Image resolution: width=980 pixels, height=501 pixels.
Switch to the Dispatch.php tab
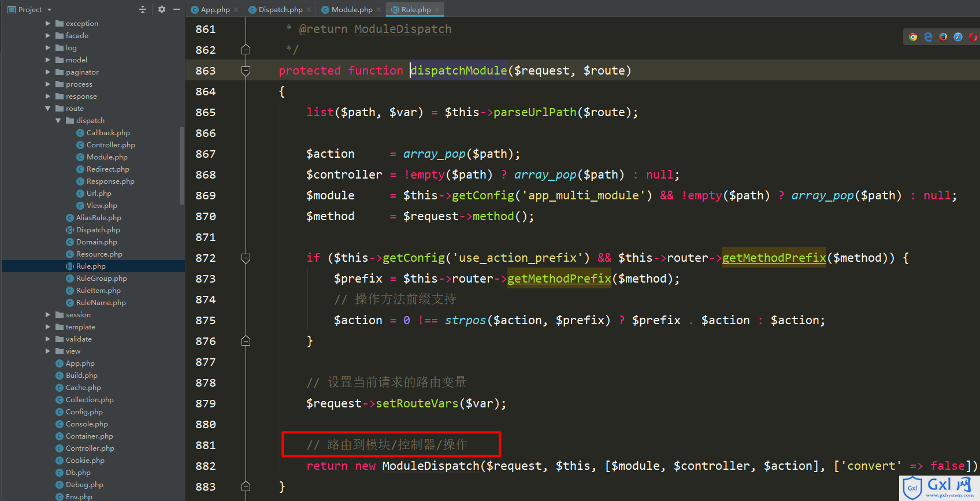click(x=280, y=9)
